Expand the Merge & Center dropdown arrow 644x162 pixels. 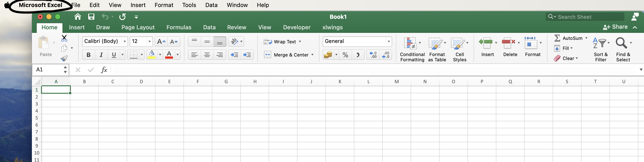pyautogui.click(x=312, y=55)
